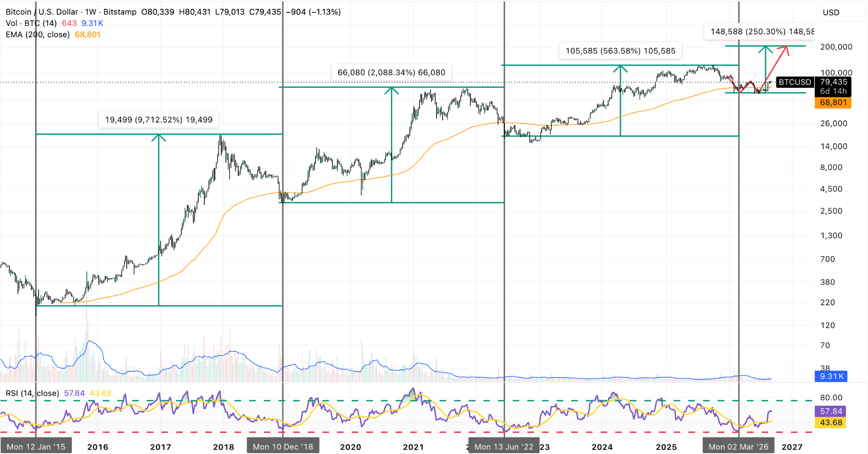Click the 80.00 RSI axis level
This screenshot has width=868, height=454.
tap(831, 397)
